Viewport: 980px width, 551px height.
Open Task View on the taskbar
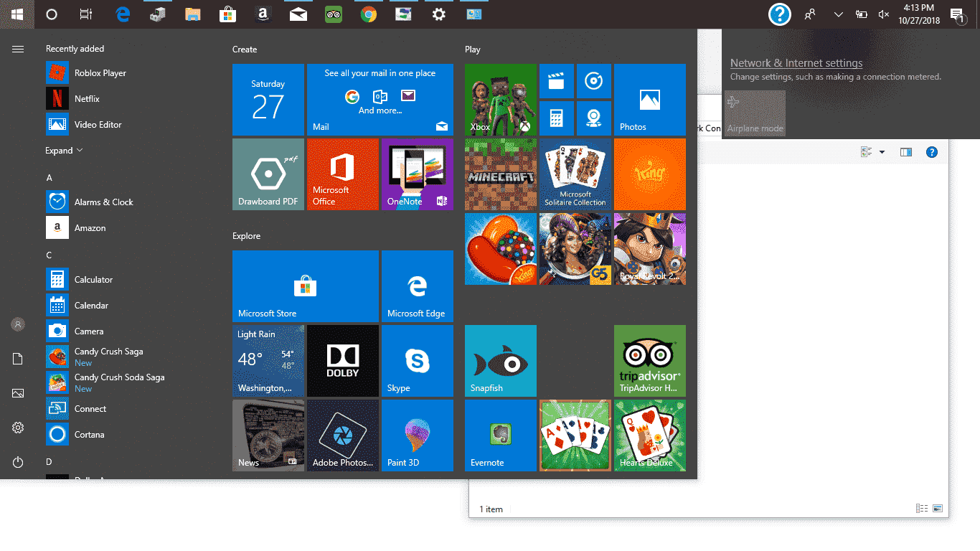[86, 14]
